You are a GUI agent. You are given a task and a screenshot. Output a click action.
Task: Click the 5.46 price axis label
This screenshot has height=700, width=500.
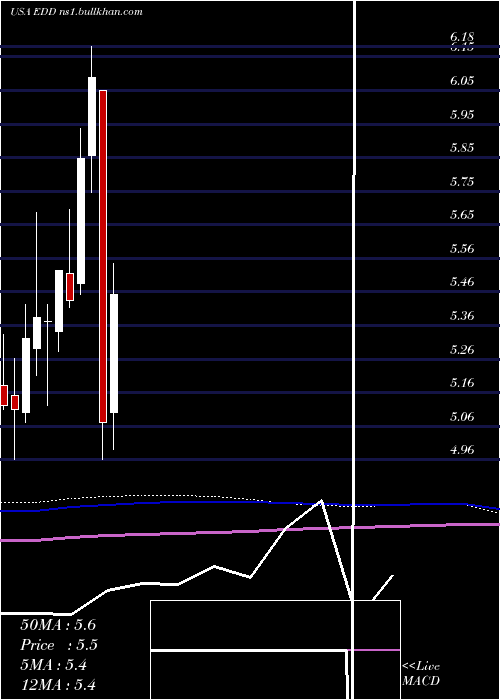(x=462, y=282)
